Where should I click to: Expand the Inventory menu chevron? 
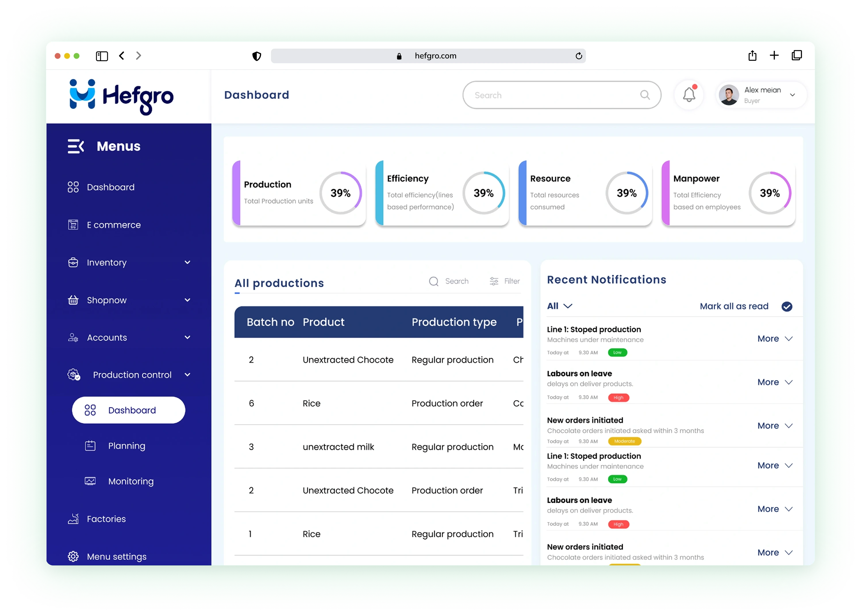[x=187, y=262]
